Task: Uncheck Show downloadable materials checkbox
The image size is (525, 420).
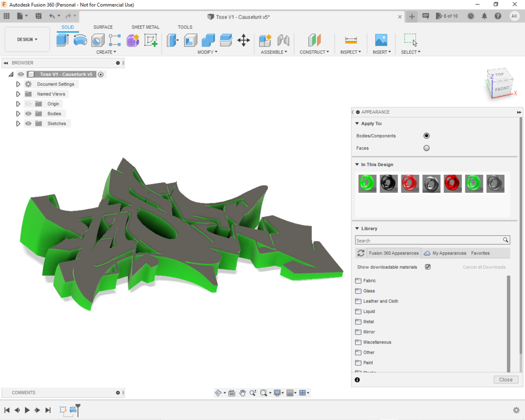Action: [428, 267]
